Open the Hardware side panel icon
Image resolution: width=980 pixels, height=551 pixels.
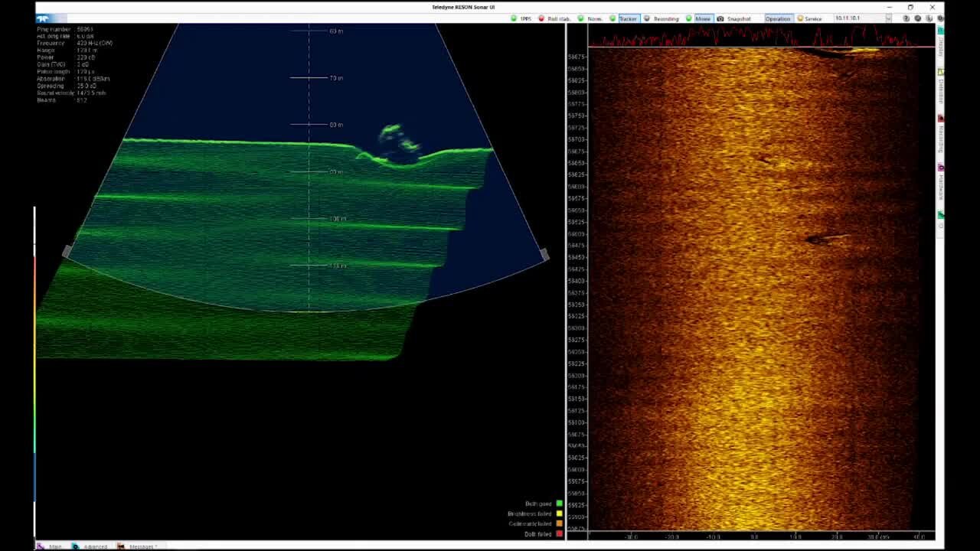click(x=940, y=168)
